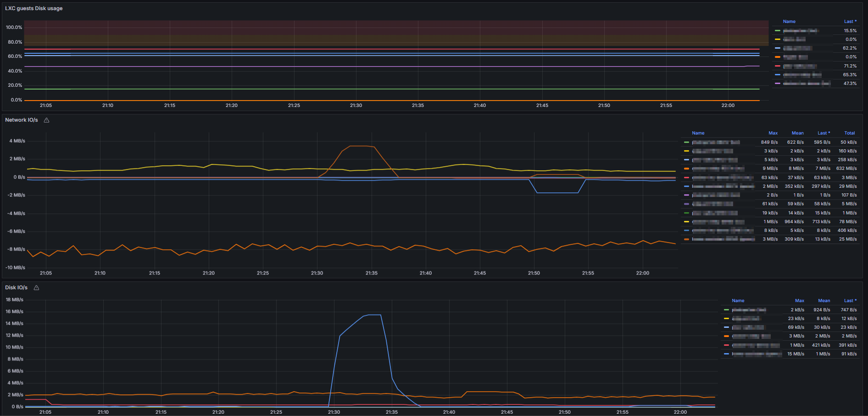Click the 107 B/s total in Network legend

click(849, 195)
